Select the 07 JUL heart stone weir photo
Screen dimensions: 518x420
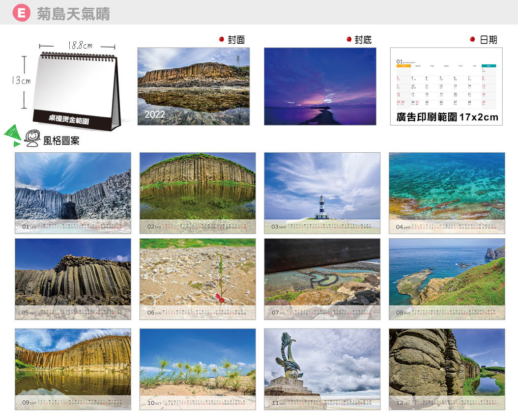coord(322,275)
